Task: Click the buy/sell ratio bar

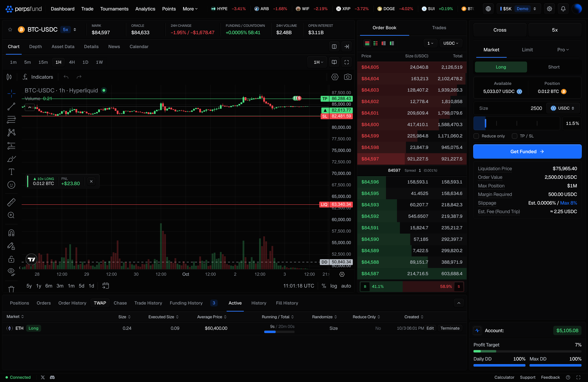Action: pos(412,286)
